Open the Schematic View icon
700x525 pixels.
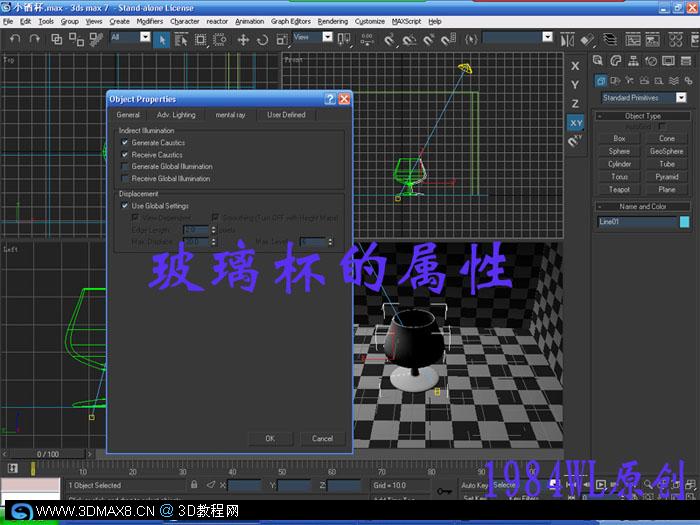(652, 40)
